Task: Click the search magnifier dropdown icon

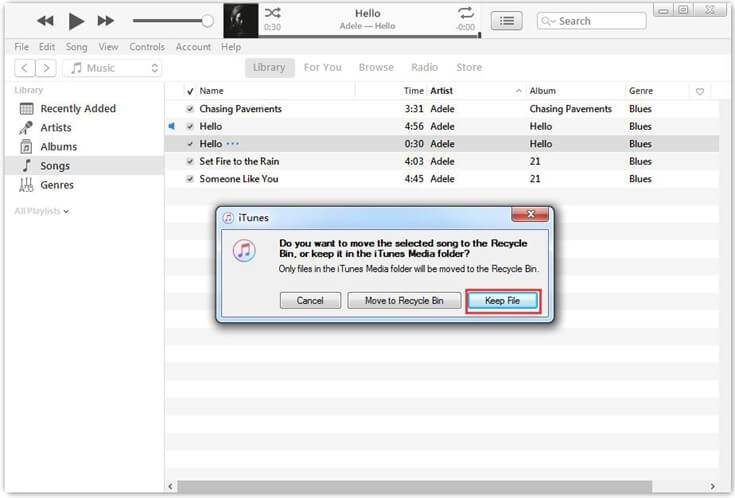Action: click(548, 21)
